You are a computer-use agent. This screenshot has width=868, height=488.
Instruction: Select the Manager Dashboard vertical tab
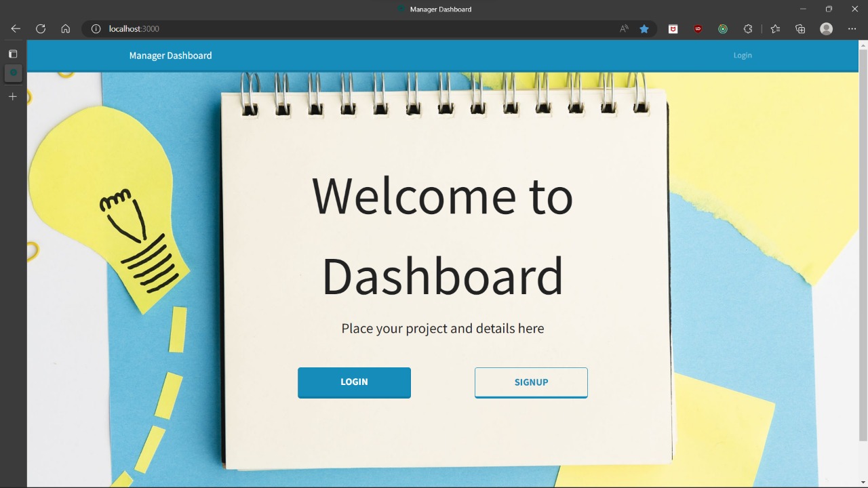pyautogui.click(x=14, y=73)
